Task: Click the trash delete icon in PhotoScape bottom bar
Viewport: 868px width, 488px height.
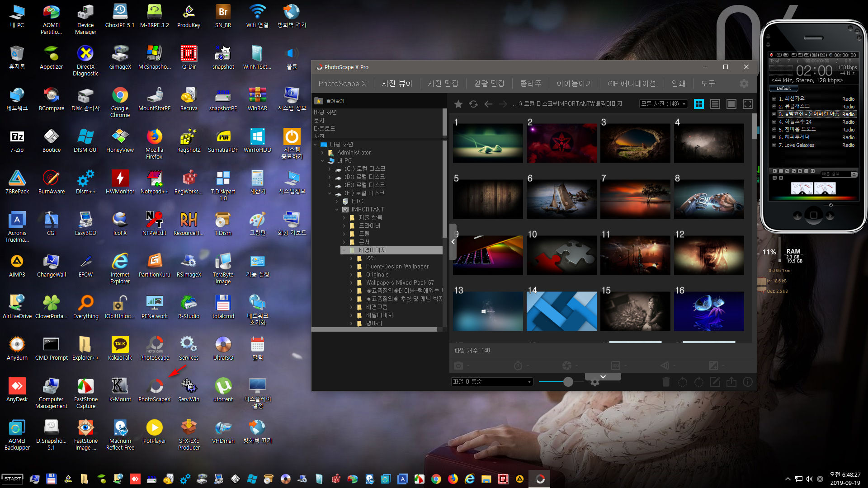Action: 666,382
